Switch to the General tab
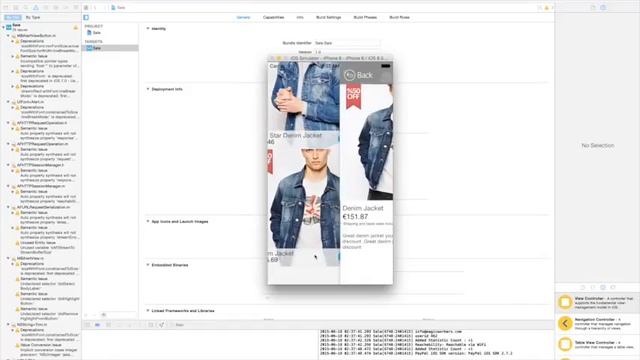 (243, 18)
